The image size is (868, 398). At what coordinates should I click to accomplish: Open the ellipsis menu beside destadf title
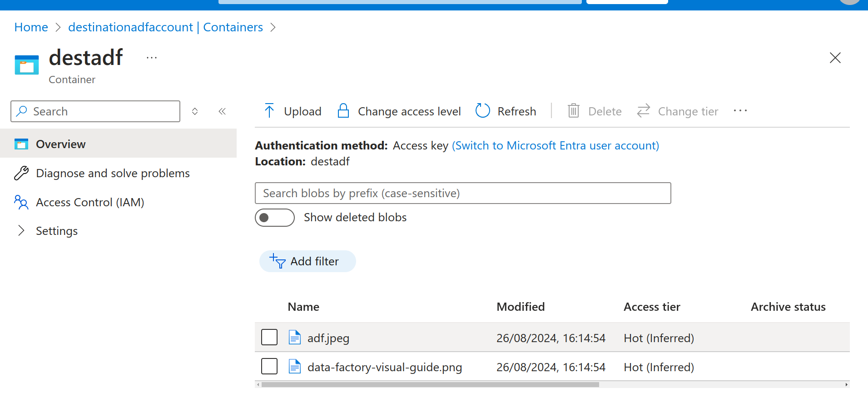point(152,58)
